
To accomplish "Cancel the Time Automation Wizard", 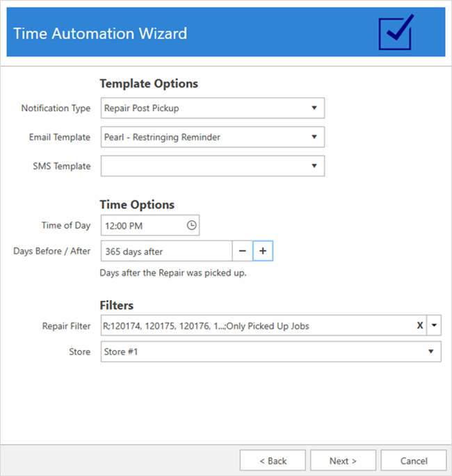I will (x=414, y=461).
